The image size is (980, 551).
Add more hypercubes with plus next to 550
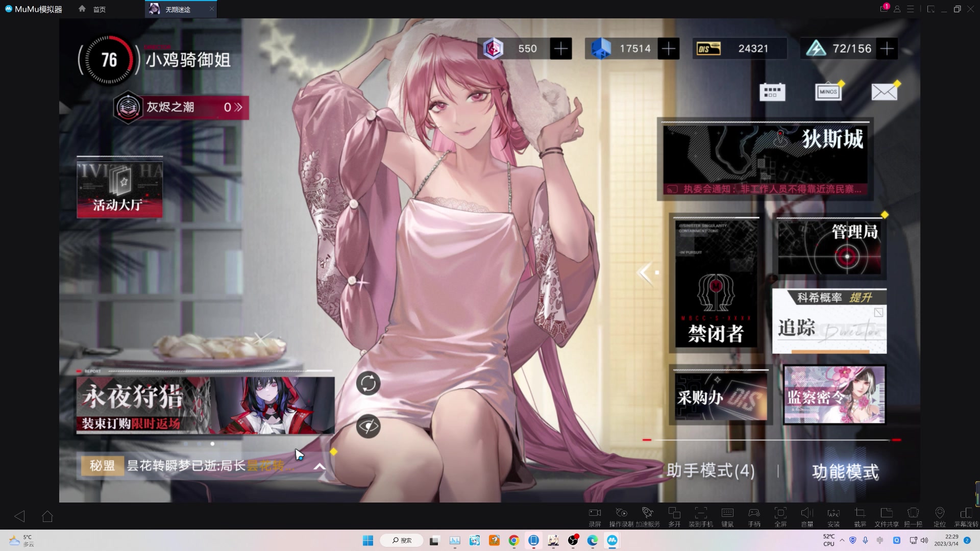click(561, 48)
